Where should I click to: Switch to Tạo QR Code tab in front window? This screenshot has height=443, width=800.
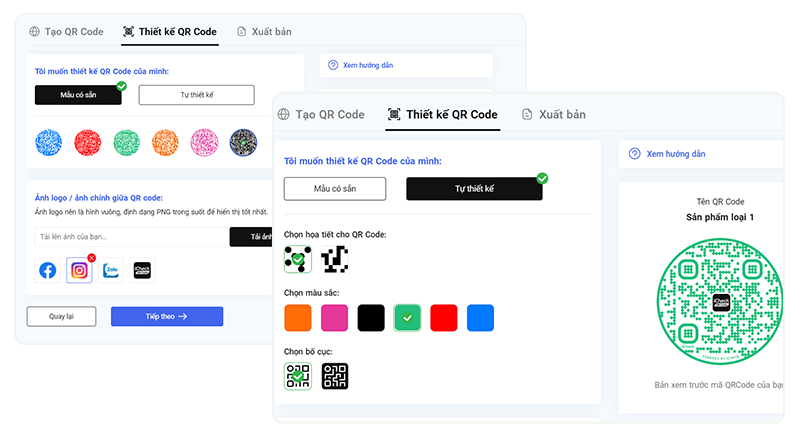click(321, 114)
